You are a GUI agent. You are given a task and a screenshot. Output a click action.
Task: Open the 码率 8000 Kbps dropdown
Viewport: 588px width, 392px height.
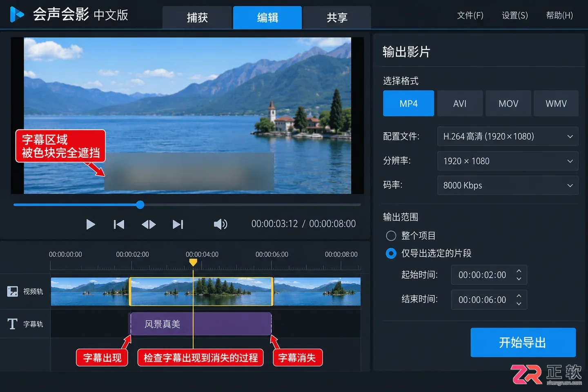[508, 185]
